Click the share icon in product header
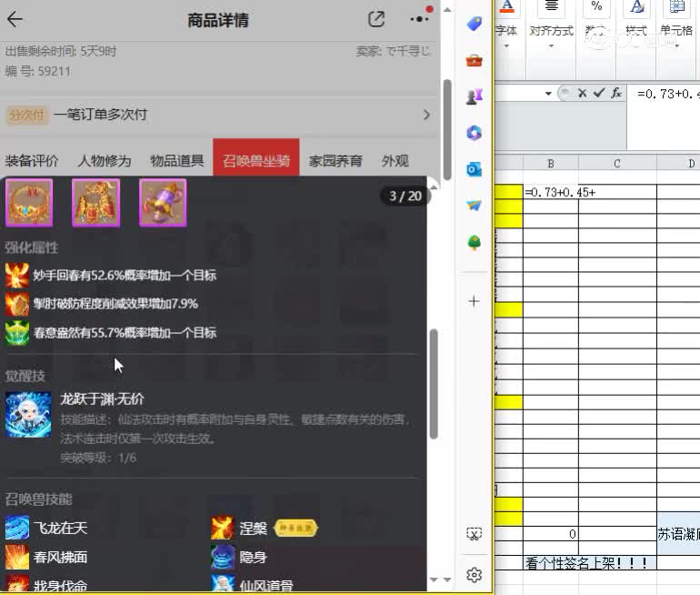The width and height of the screenshot is (700, 595). (375, 19)
